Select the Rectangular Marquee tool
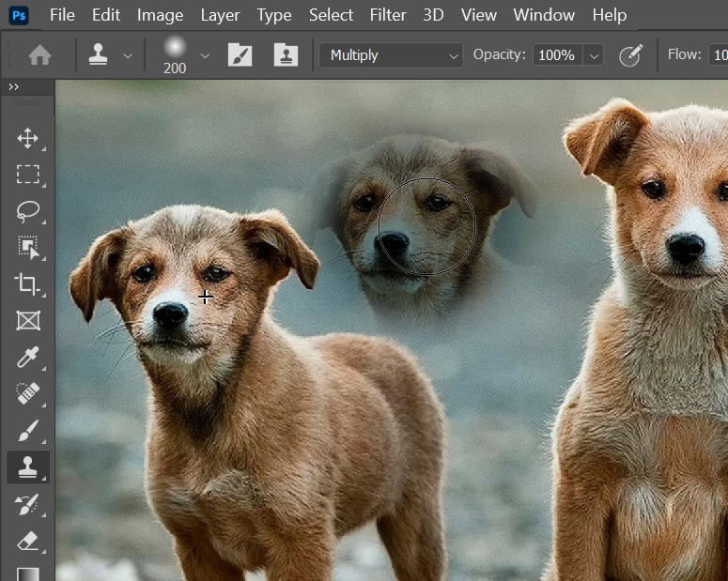The width and height of the screenshot is (728, 581). point(28,175)
